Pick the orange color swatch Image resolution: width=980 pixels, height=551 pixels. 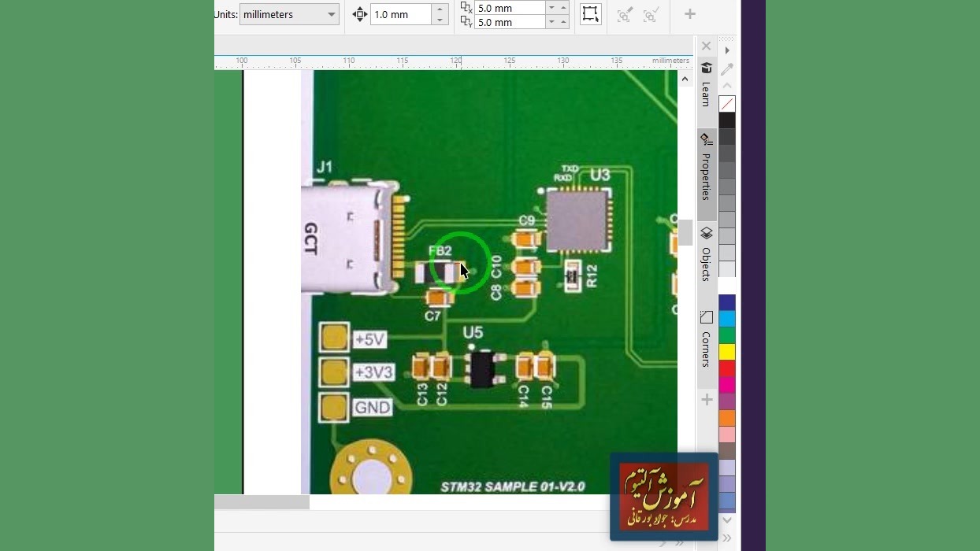point(727,418)
